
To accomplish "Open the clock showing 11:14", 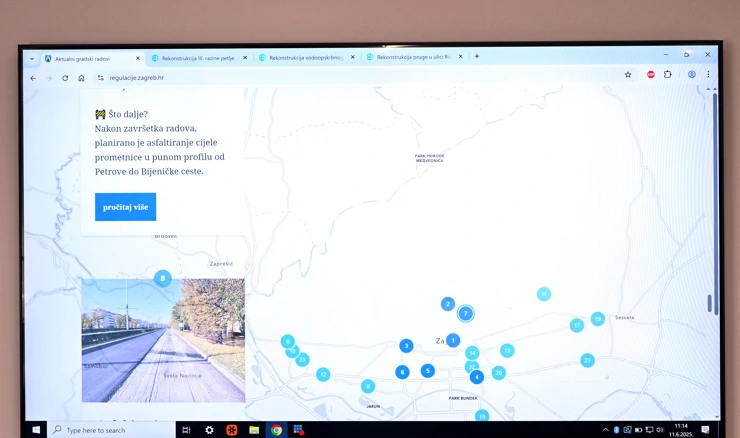I will click(x=681, y=430).
